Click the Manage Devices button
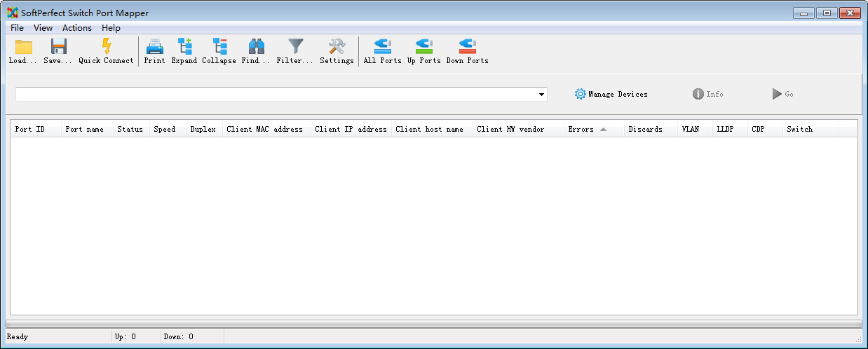The width and height of the screenshot is (868, 349). point(611,94)
